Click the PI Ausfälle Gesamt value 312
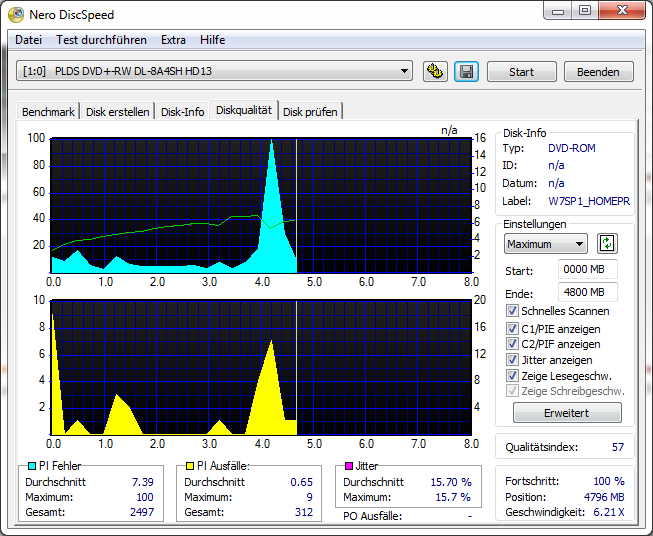The image size is (653, 536). tap(304, 512)
